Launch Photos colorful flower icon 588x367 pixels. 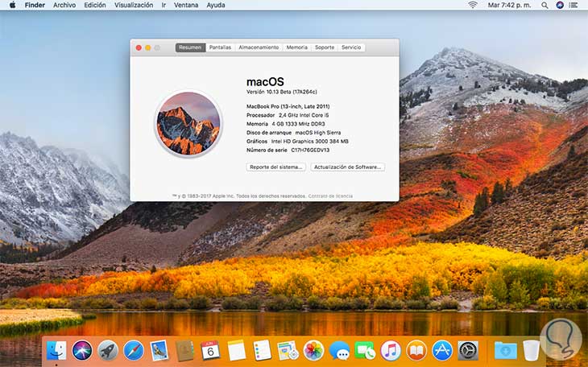[x=313, y=351]
